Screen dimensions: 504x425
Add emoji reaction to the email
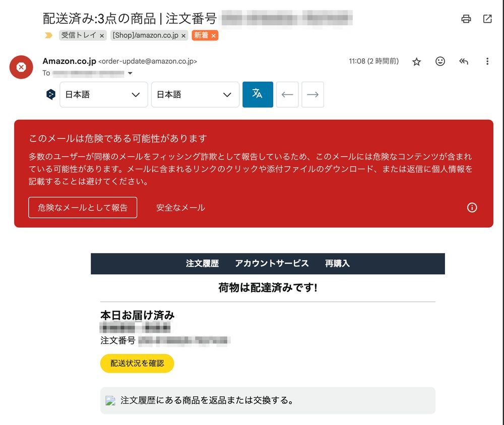click(440, 61)
